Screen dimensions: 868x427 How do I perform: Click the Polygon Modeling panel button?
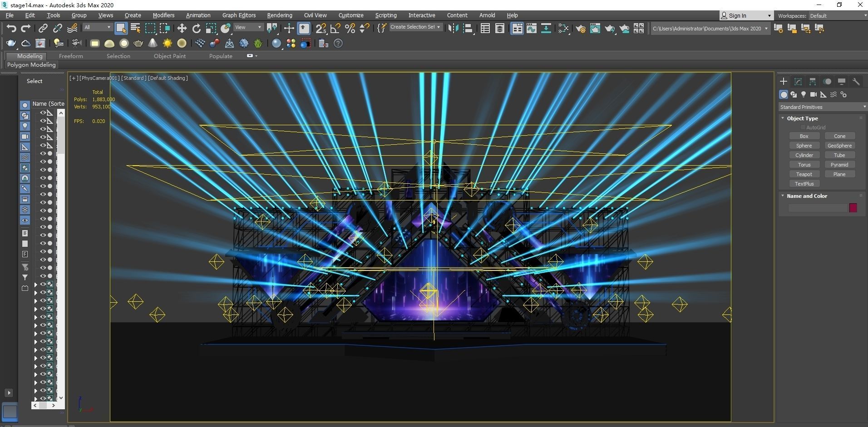click(x=31, y=65)
